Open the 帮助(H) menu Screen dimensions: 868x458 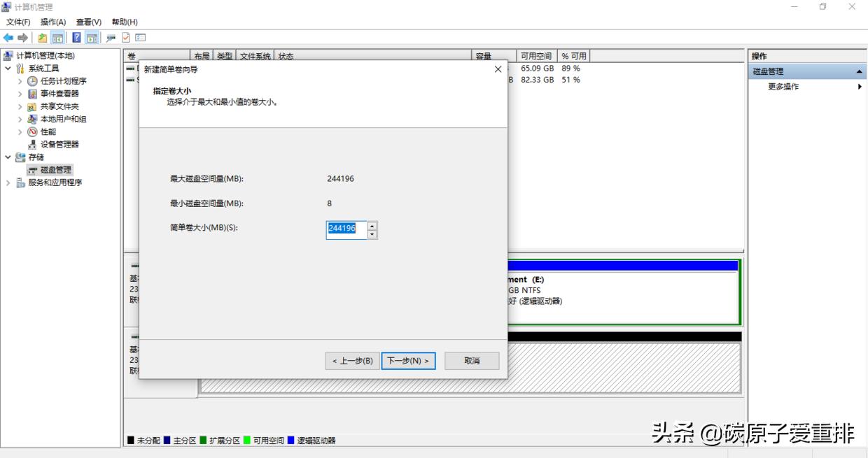(125, 22)
